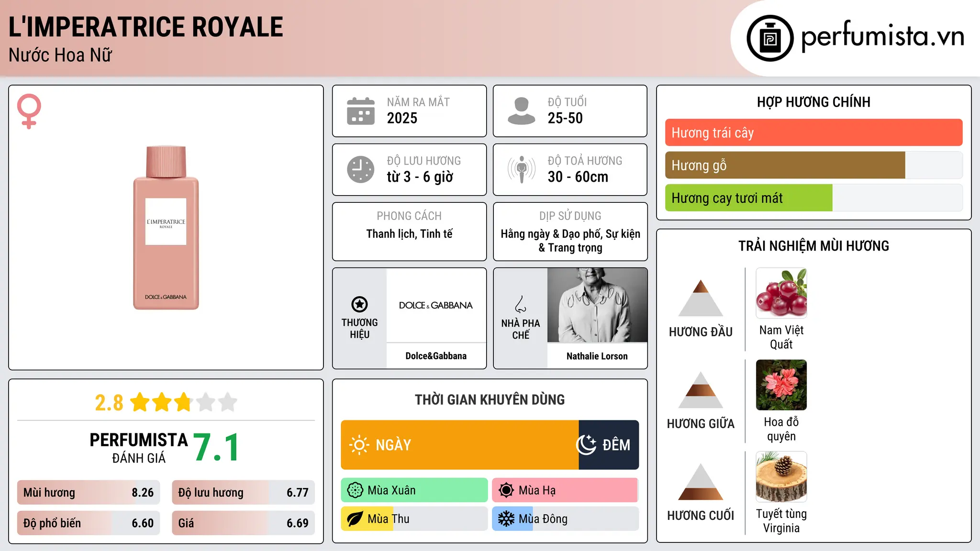The width and height of the screenshot is (980, 551).
Task: Click the Hương gỗ accord bar
Action: pyautogui.click(x=814, y=165)
